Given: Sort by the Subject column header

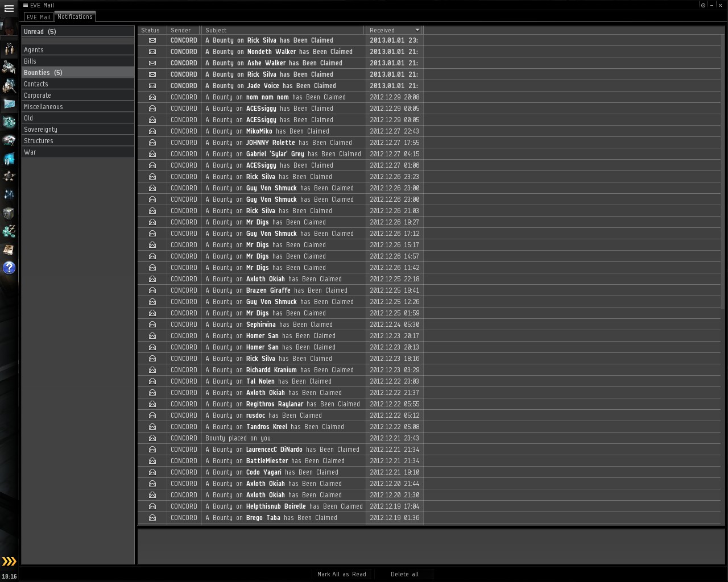Looking at the screenshot, I should coord(283,30).
